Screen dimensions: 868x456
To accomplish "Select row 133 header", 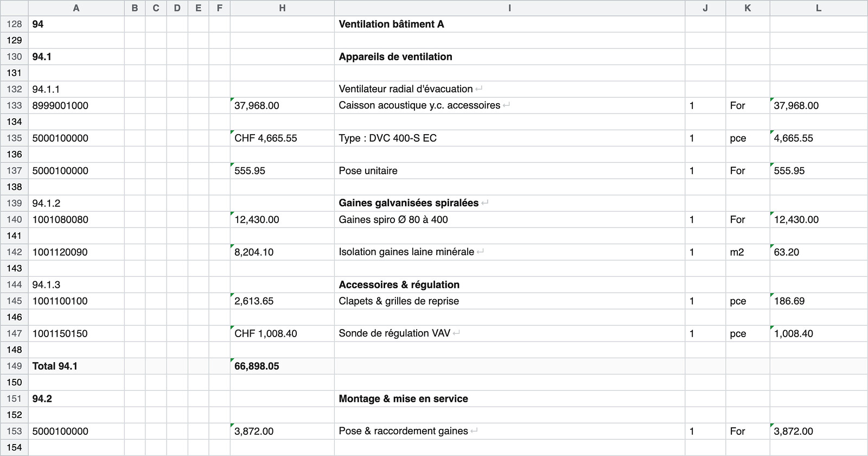I will click(x=14, y=105).
